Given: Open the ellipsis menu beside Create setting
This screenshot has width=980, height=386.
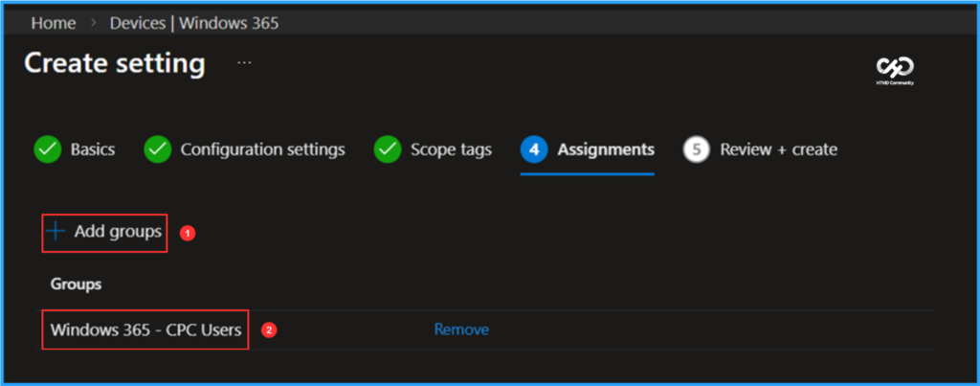Looking at the screenshot, I should tap(244, 62).
